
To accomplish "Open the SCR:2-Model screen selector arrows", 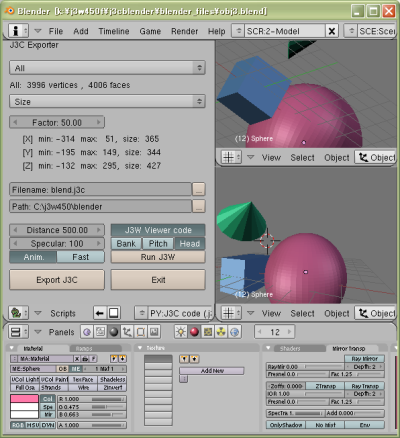I will pyautogui.click(x=238, y=31).
